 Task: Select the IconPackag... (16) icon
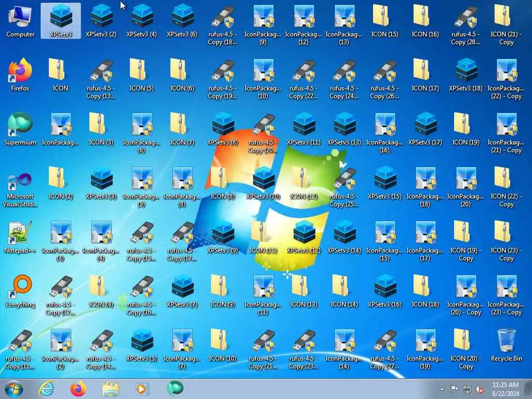point(384,133)
